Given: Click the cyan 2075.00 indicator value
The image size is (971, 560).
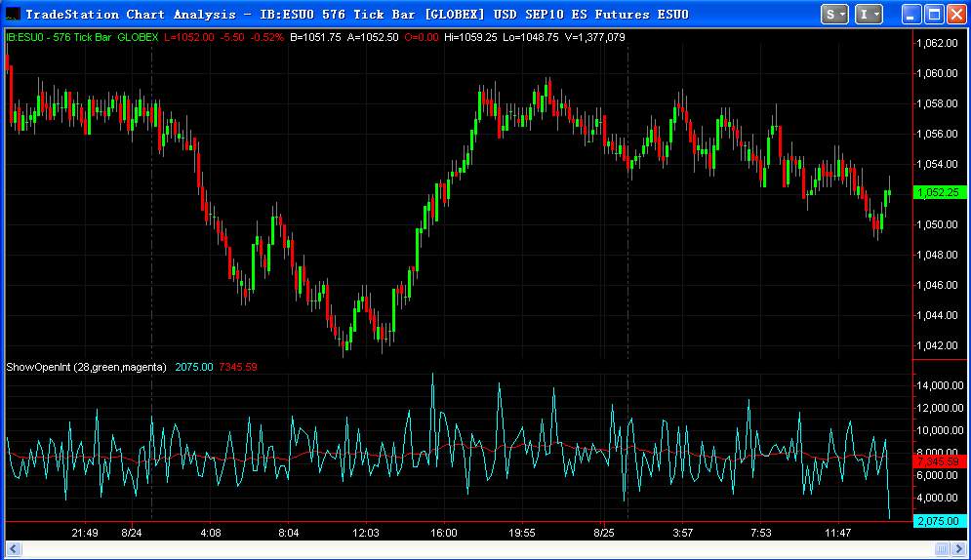Looking at the screenshot, I should point(194,367).
